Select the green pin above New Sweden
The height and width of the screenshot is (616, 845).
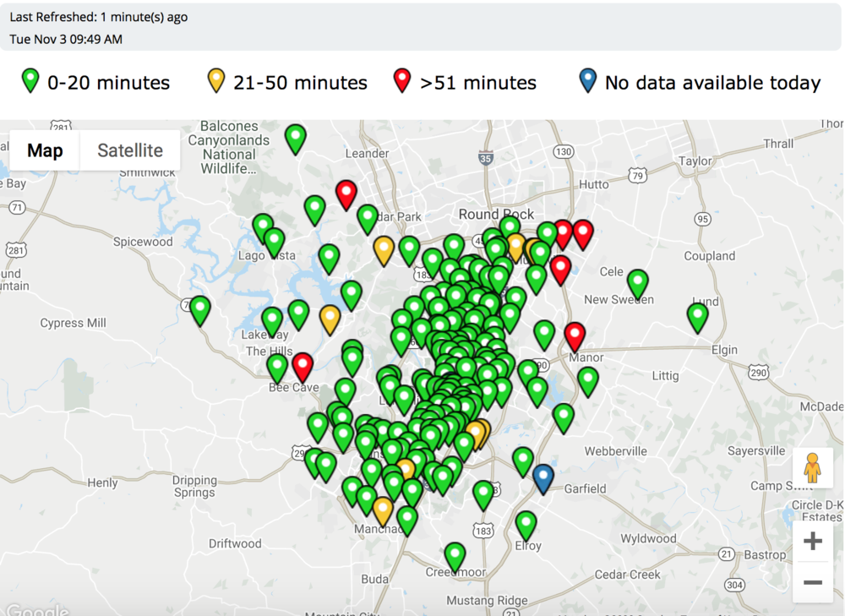(x=638, y=282)
